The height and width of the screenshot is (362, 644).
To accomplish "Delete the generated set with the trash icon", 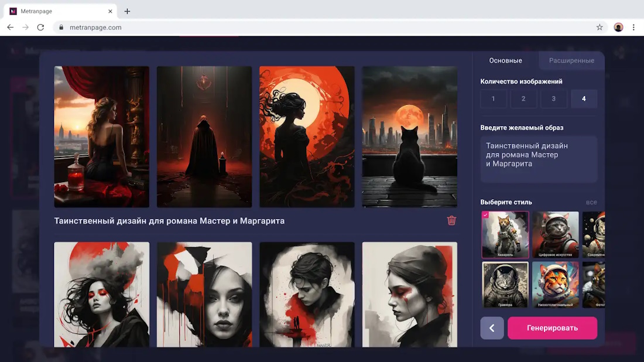I will [x=451, y=221].
